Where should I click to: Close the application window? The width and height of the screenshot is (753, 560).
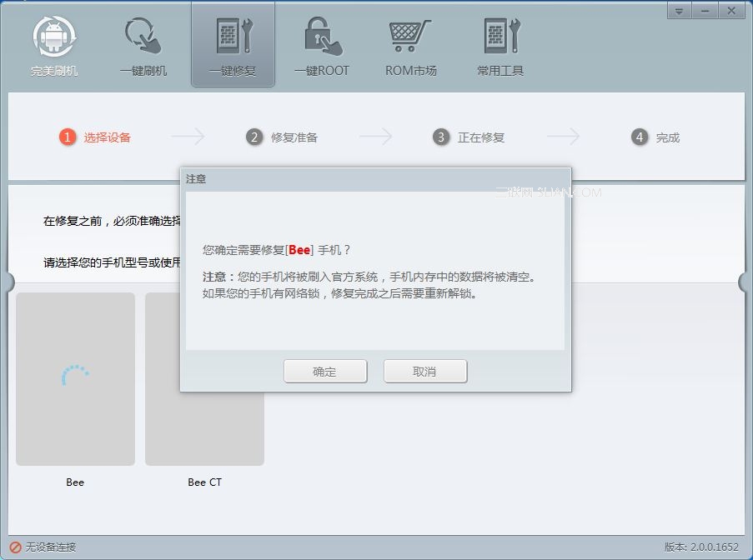pos(731,11)
